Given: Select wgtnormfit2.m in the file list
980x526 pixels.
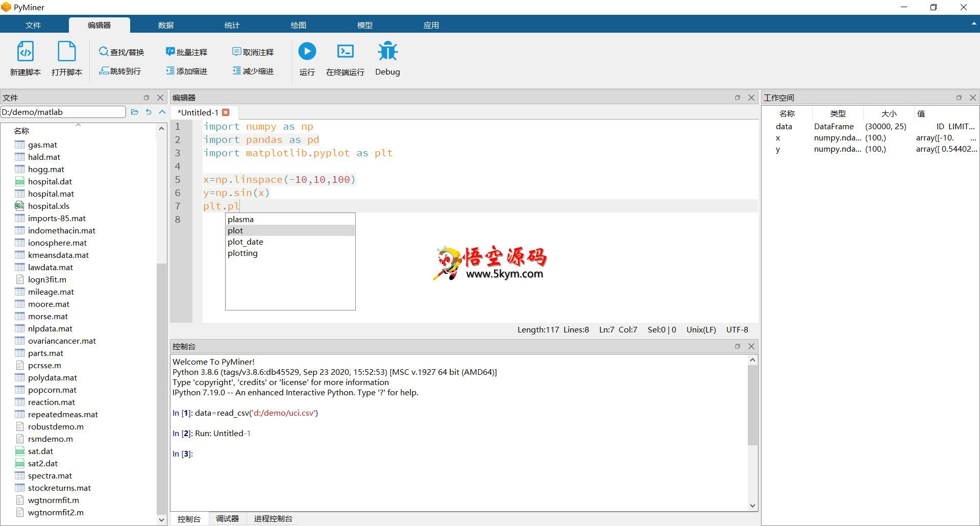Looking at the screenshot, I should click(56, 512).
